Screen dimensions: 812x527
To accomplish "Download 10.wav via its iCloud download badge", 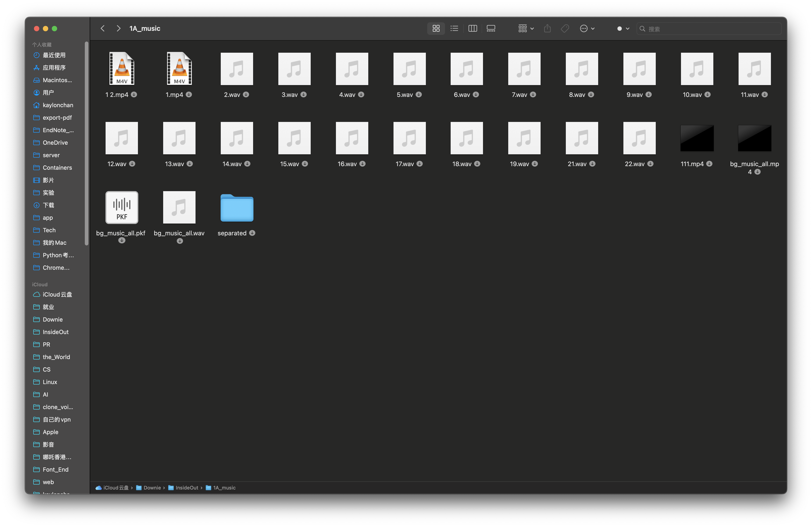I will click(x=708, y=94).
